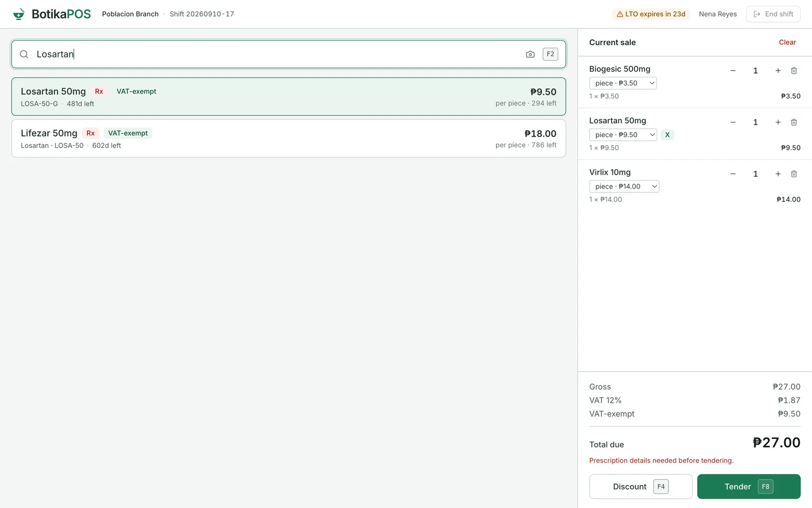The image size is (812, 508).
Task: Click Gross amount ₱27.00
Action: (787, 387)
